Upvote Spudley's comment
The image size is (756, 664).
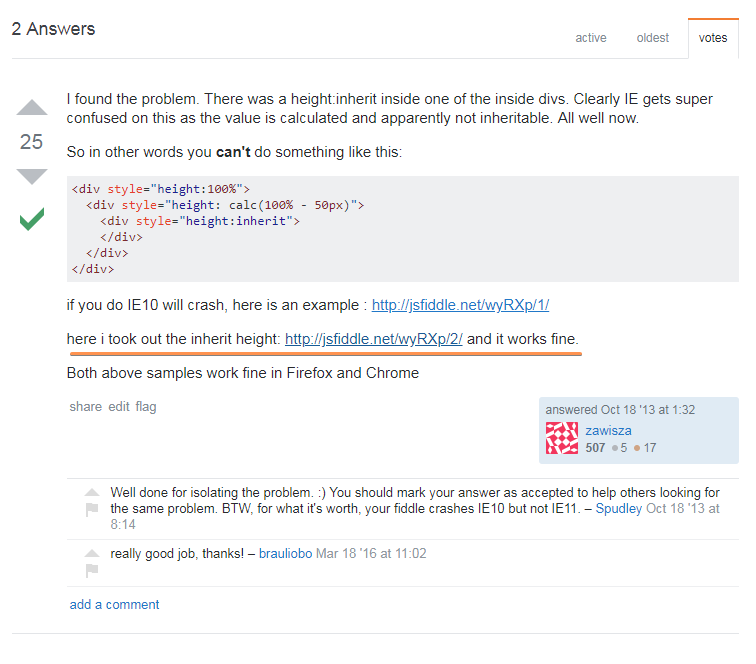click(x=92, y=493)
